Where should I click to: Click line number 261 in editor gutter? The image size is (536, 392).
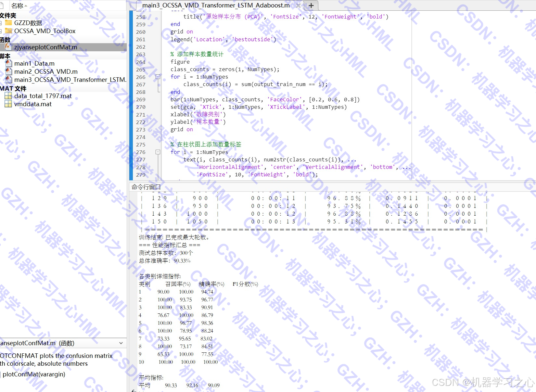(141, 39)
